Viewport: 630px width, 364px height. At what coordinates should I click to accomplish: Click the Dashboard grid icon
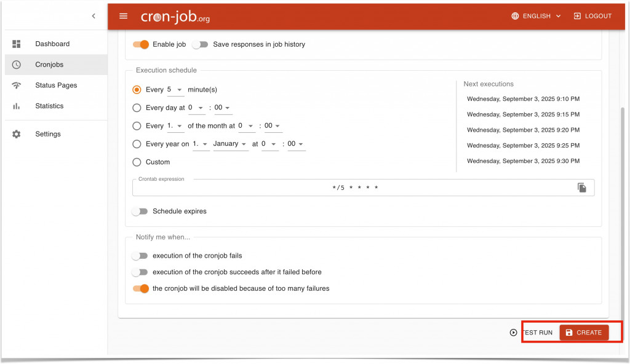[x=17, y=44]
